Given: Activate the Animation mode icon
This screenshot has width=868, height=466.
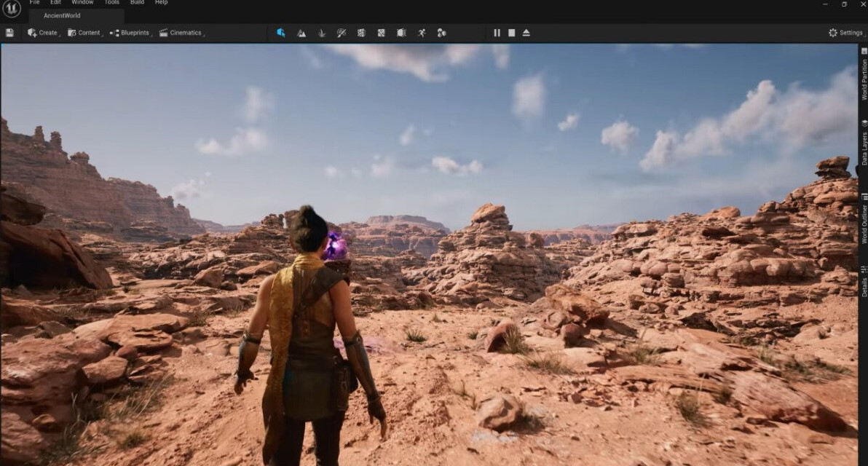Looking at the screenshot, I should click(421, 32).
